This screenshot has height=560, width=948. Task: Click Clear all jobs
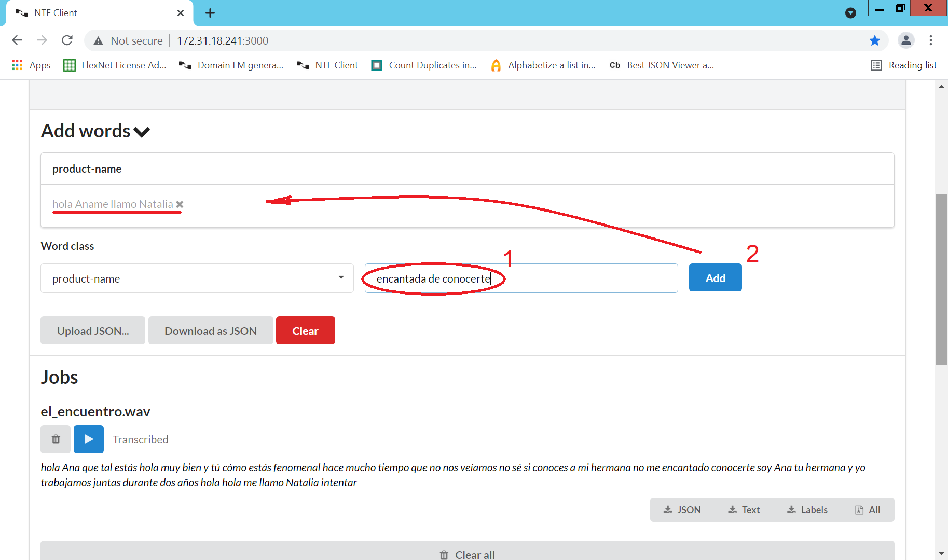coord(467,554)
